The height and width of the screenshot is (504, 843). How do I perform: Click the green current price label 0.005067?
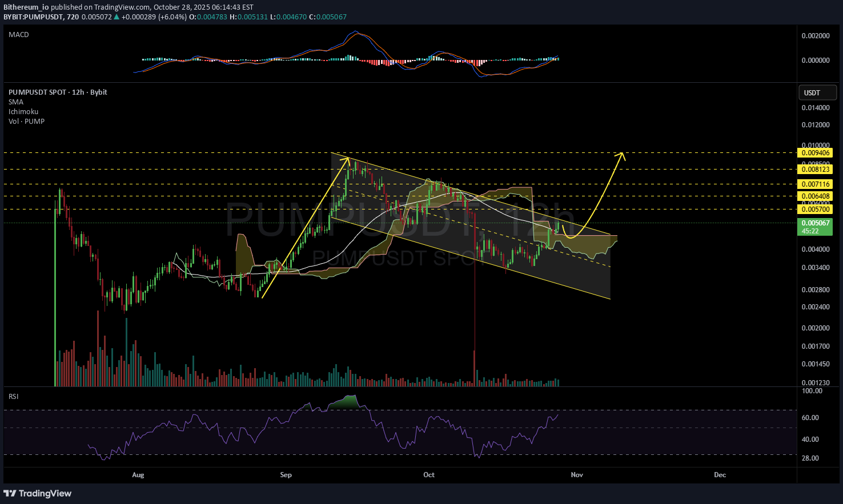point(815,224)
